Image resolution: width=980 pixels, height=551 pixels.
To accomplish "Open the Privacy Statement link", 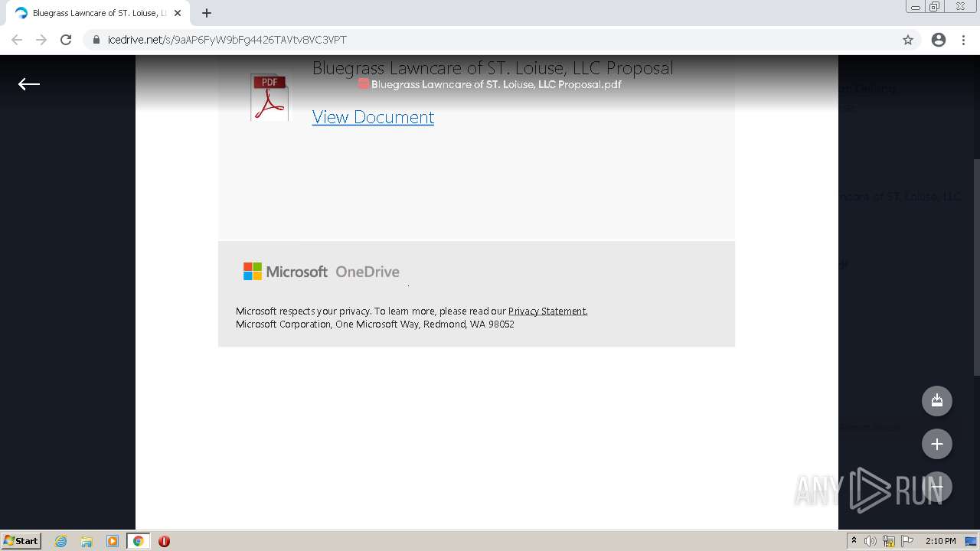I will point(547,311).
